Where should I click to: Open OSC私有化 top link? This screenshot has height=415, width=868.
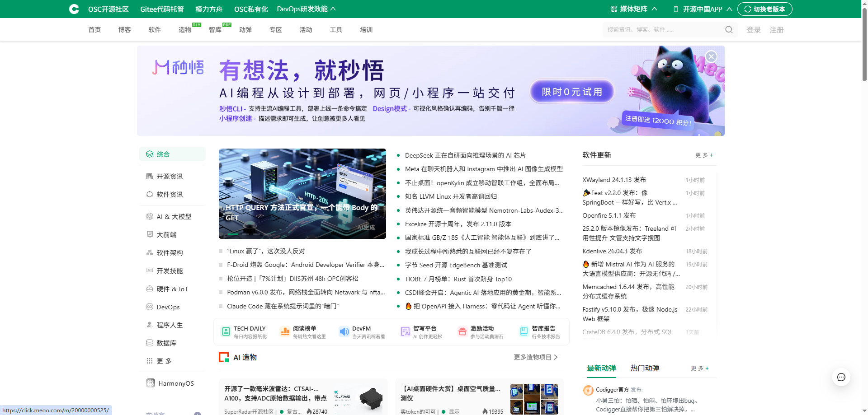251,9
